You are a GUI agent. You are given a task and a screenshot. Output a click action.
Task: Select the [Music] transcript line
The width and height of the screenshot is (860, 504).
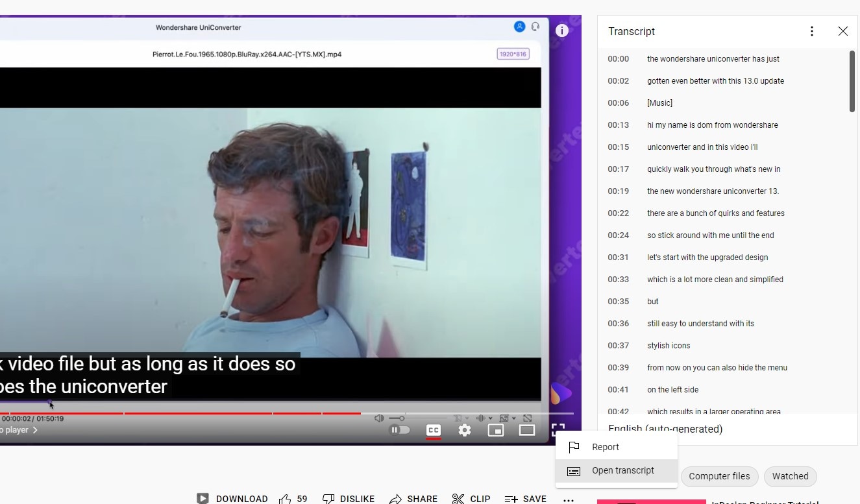click(723, 103)
